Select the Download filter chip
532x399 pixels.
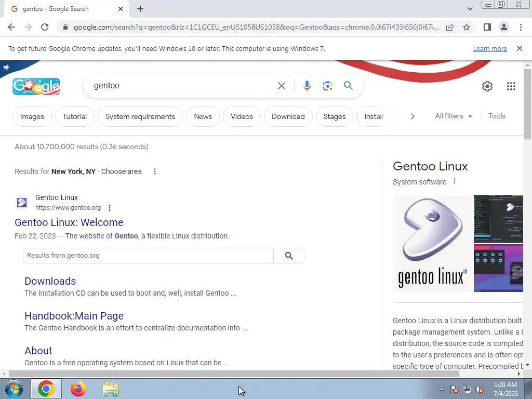point(288,116)
